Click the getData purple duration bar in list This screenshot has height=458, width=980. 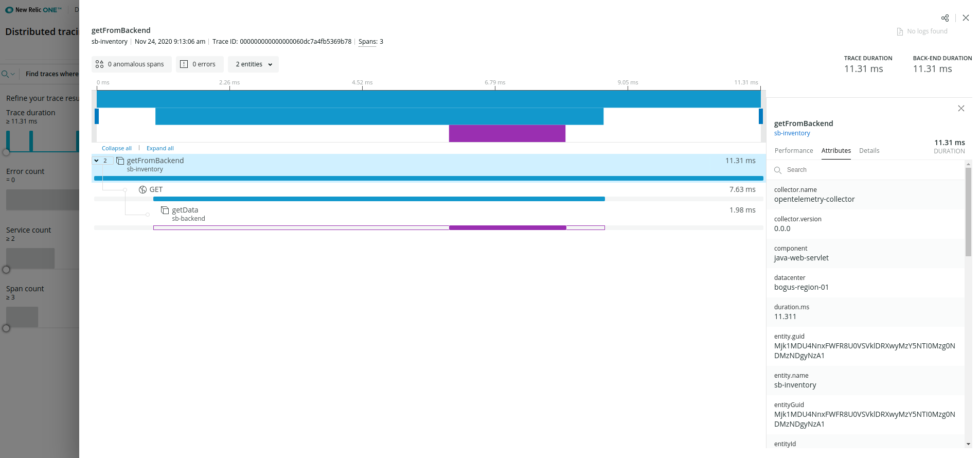(507, 227)
